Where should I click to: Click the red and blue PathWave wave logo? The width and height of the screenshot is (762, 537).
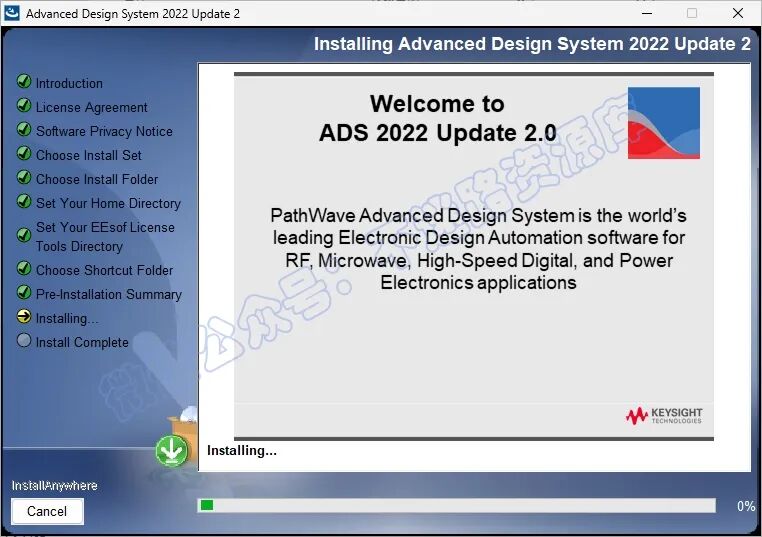coord(664,123)
